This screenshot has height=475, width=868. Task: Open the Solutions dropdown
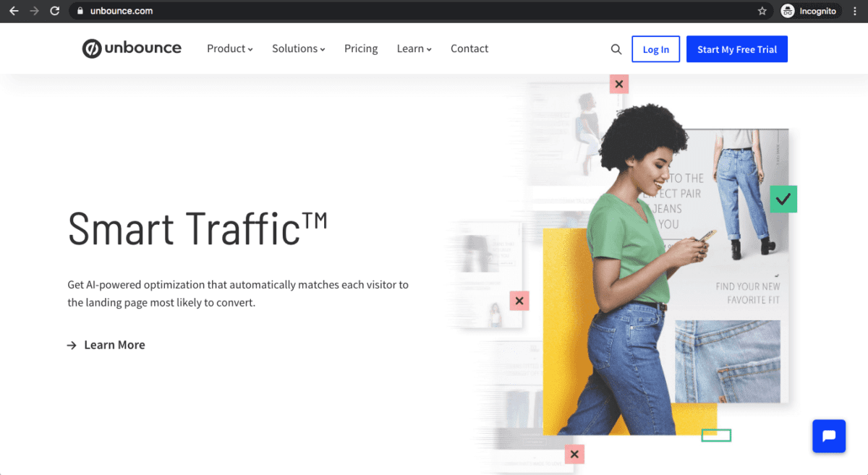pos(298,48)
